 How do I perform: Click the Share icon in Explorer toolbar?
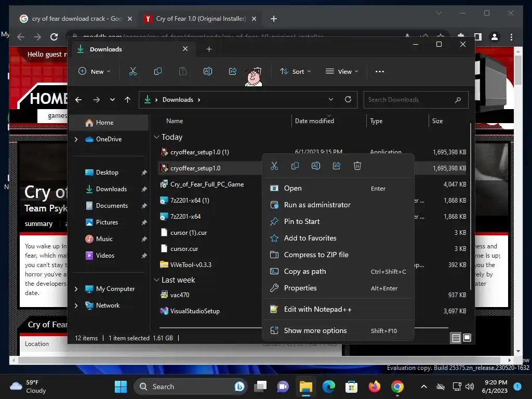pyautogui.click(x=233, y=72)
